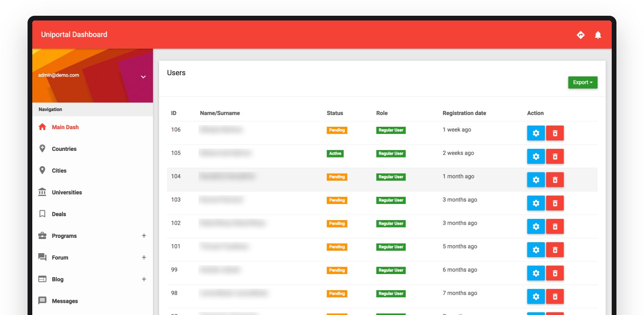Click the Cities location pin icon
The image size is (644, 315).
pos(42,170)
